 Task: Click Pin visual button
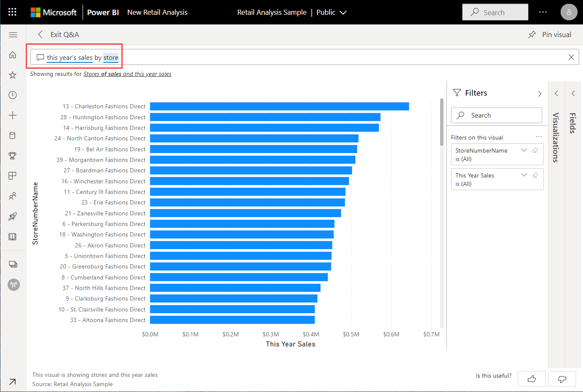point(550,35)
